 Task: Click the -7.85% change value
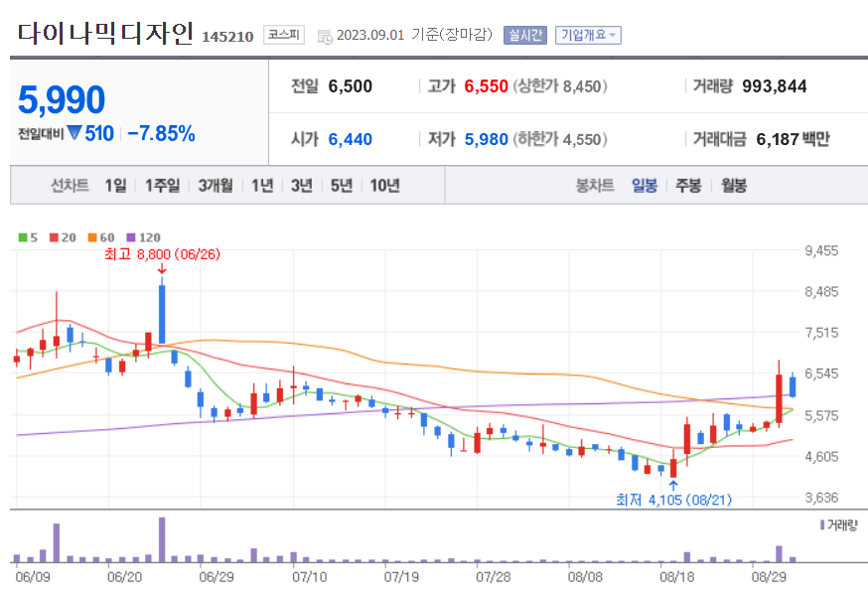pos(161,133)
